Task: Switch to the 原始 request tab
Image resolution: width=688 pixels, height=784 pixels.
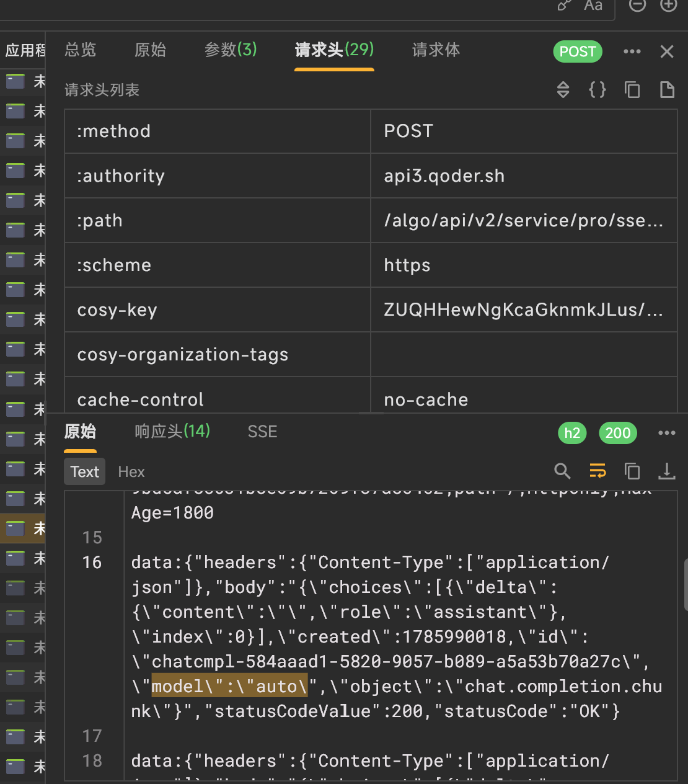Action: click(x=150, y=50)
